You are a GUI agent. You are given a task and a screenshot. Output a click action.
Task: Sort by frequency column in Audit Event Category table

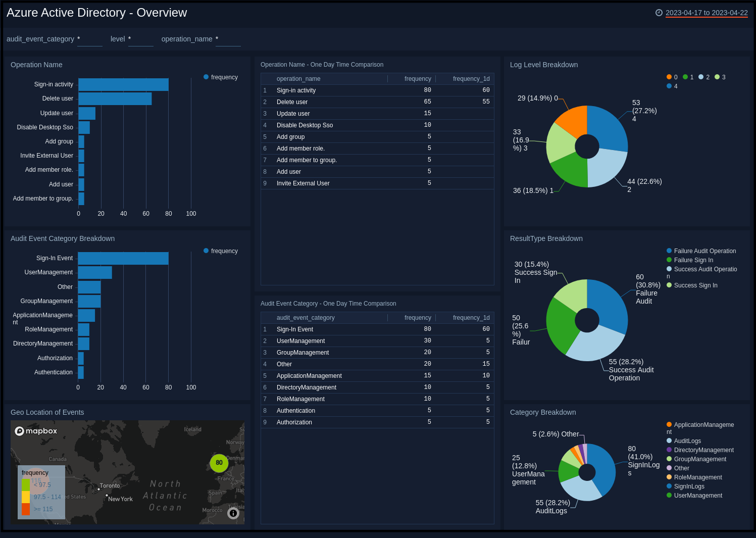[x=418, y=318]
